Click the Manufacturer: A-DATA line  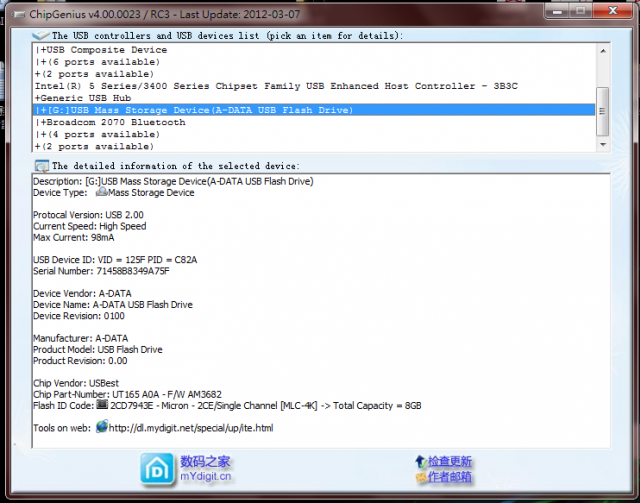tap(80, 338)
